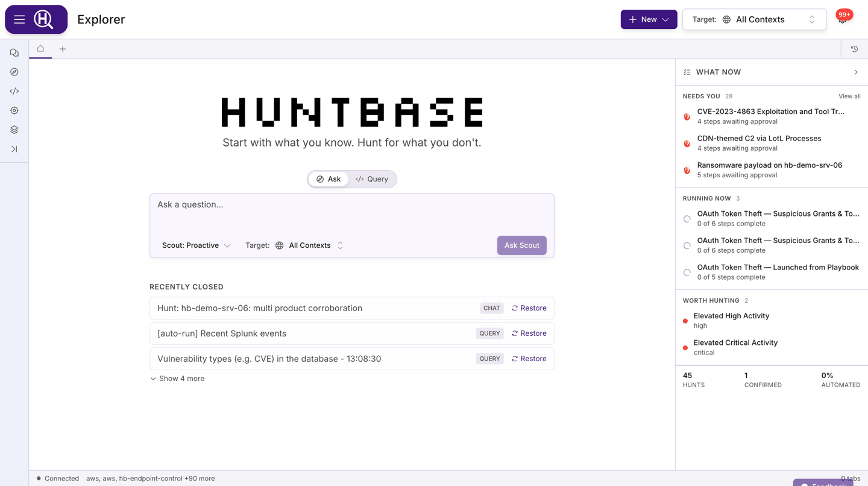This screenshot has width=868, height=486.
Task: Click the Ask Scout button
Action: [521, 245]
